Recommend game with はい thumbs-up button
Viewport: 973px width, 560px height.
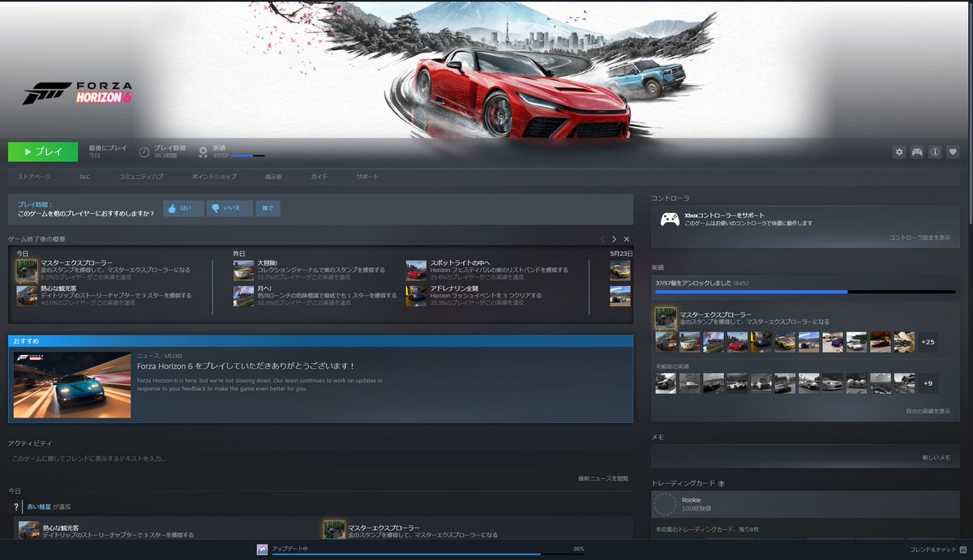(183, 209)
